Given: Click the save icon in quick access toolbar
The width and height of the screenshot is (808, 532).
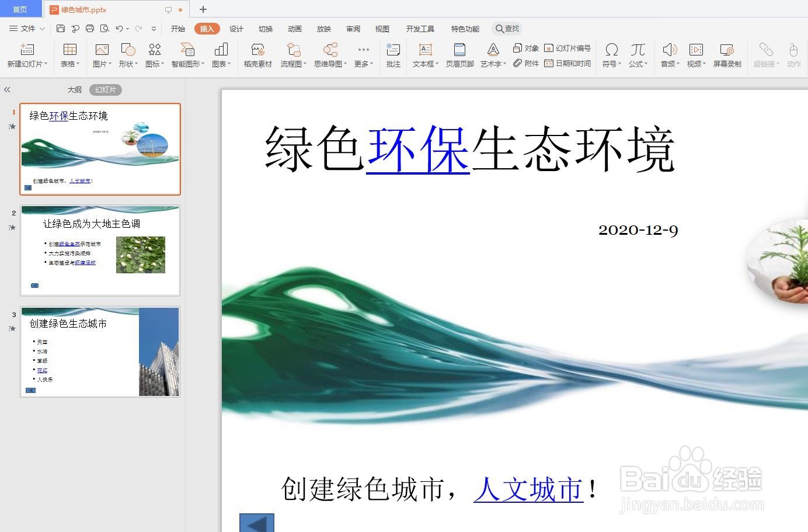Looking at the screenshot, I should (61, 28).
